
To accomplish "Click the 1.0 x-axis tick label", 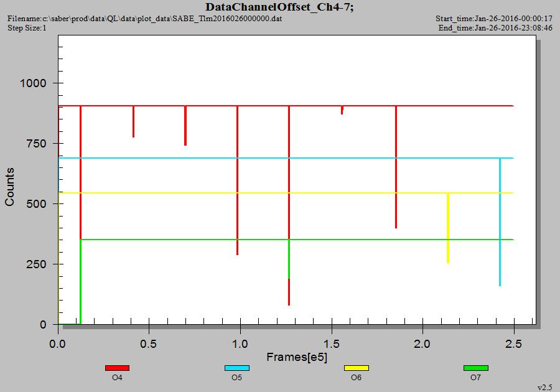I will pyautogui.click(x=240, y=344).
